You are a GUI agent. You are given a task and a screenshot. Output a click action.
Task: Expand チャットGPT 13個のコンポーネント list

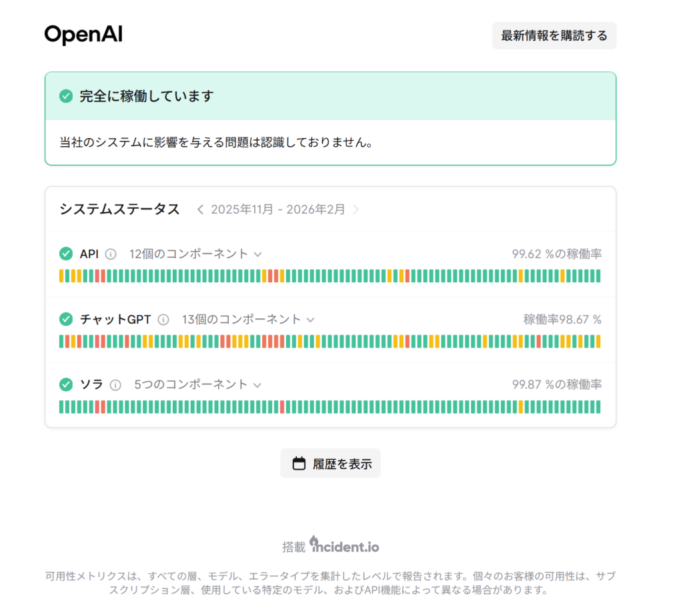(x=310, y=320)
